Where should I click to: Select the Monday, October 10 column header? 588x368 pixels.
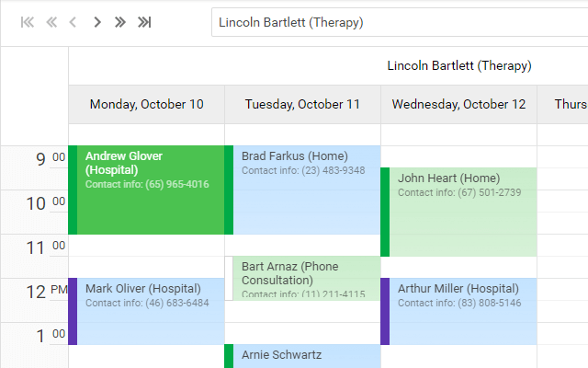146,105
